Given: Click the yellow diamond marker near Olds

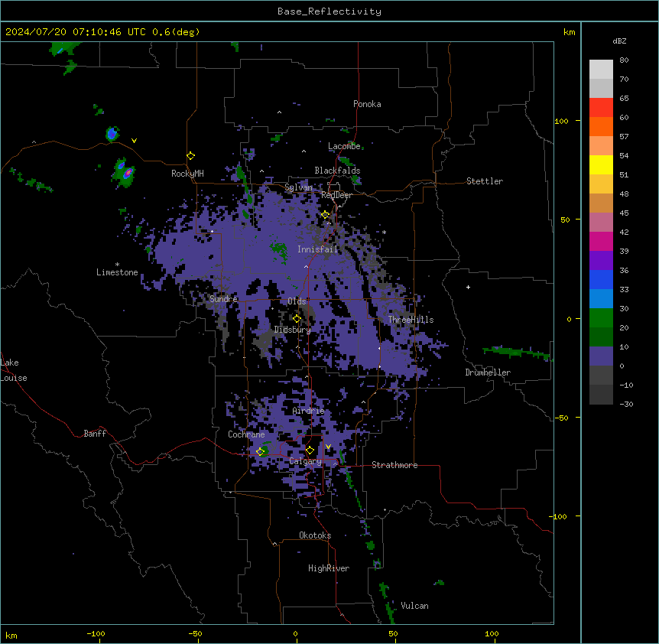Looking at the screenshot, I should point(297,319).
